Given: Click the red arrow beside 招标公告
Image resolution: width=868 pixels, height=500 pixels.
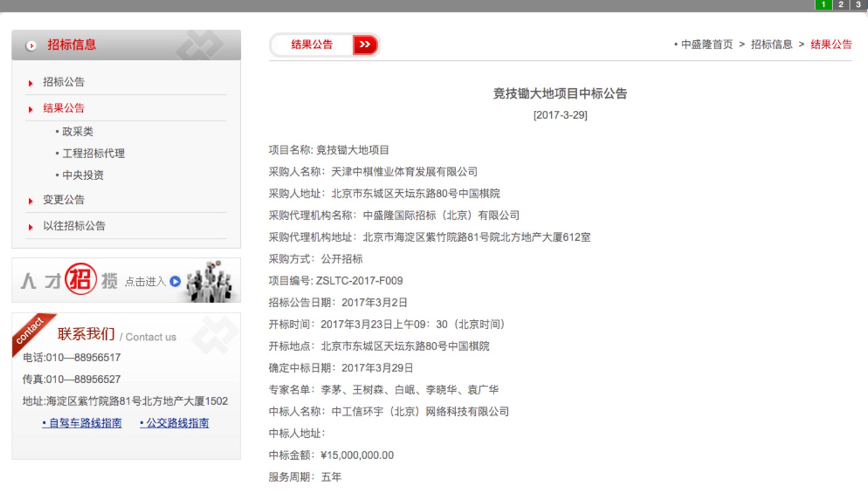Looking at the screenshot, I should click(31, 83).
